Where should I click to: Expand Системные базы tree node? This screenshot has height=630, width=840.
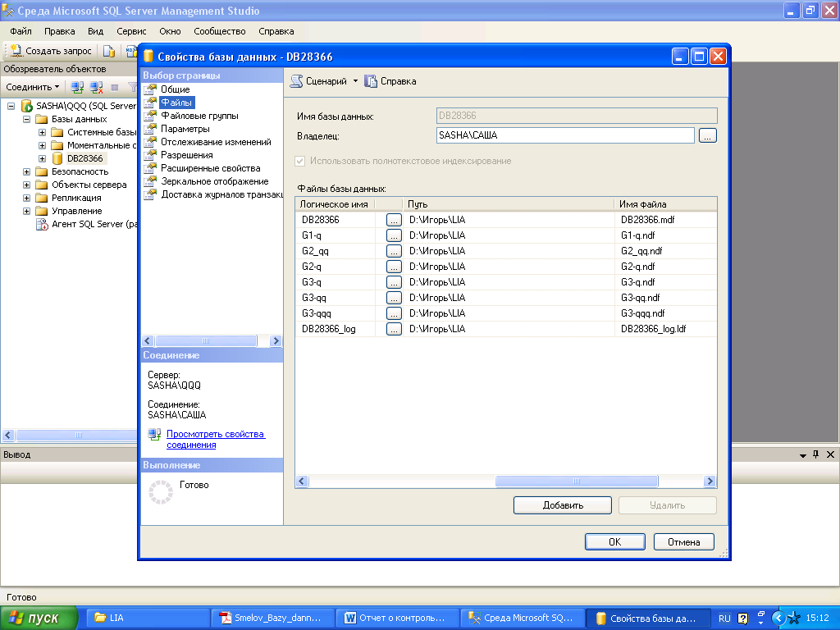42,132
